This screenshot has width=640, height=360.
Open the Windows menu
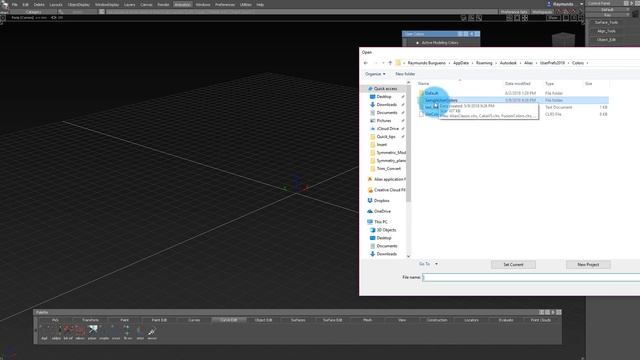coord(202,4)
